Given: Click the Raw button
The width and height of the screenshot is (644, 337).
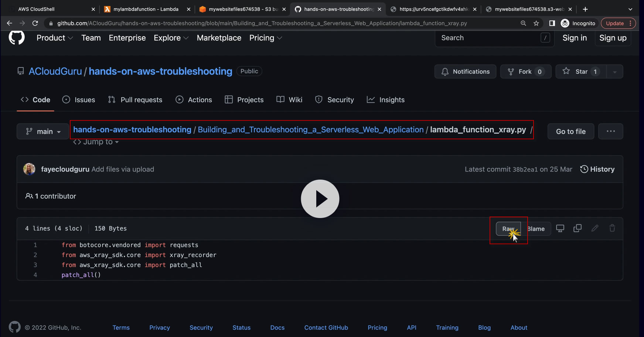Looking at the screenshot, I should click(508, 229).
